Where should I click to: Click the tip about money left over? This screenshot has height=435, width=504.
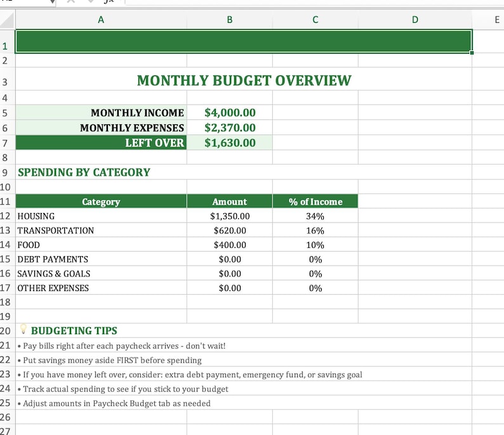point(190,375)
